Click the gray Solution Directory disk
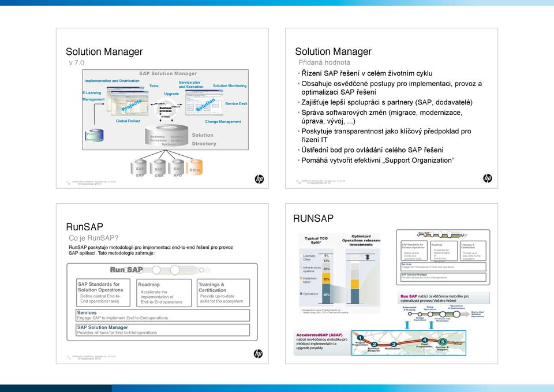 tap(167, 135)
